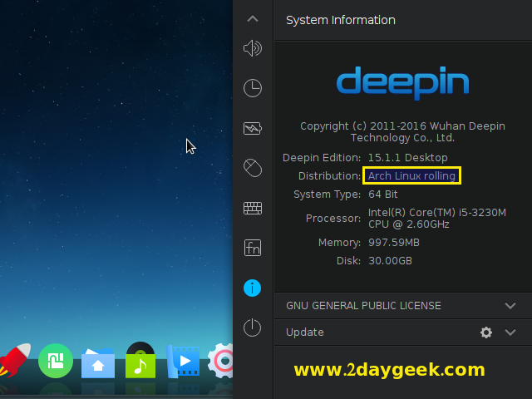
Task: Open Deepin Music dock icon
Action: [140, 360]
